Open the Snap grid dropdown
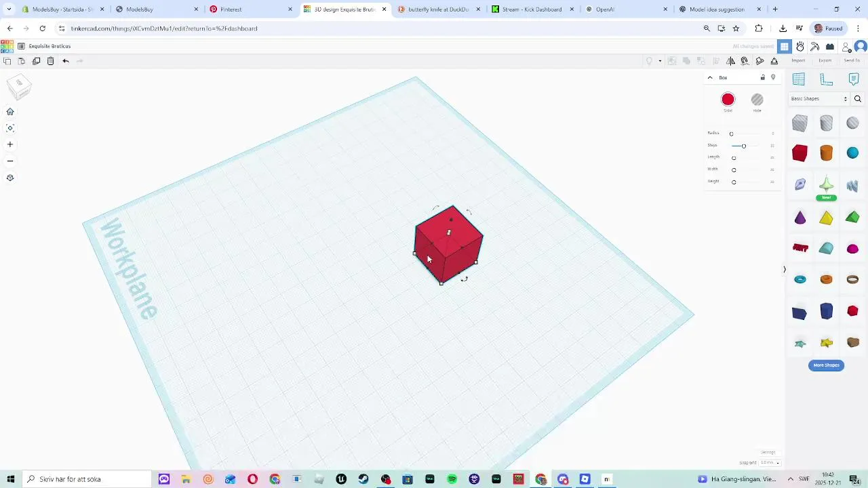Image resolution: width=868 pixels, height=488 pixels. [770, 463]
